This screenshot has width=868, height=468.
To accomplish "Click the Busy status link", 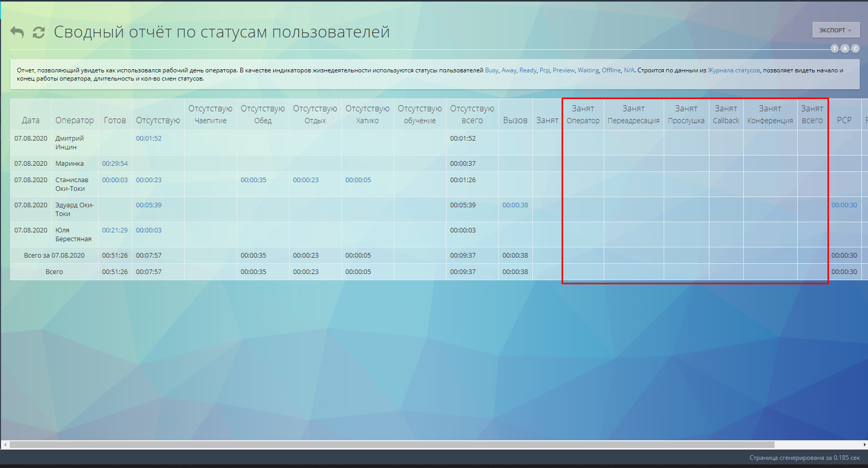I will 491,70.
